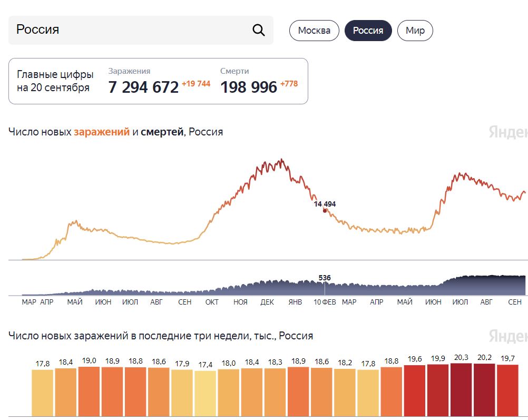528x420 pixels.
Task: Switch to the Мир tab
Action: click(415, 31)
